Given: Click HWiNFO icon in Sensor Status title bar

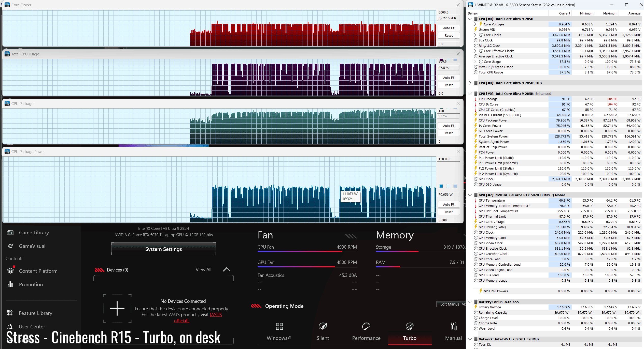Looking at the screenshot, I should [x=471, y=5].
